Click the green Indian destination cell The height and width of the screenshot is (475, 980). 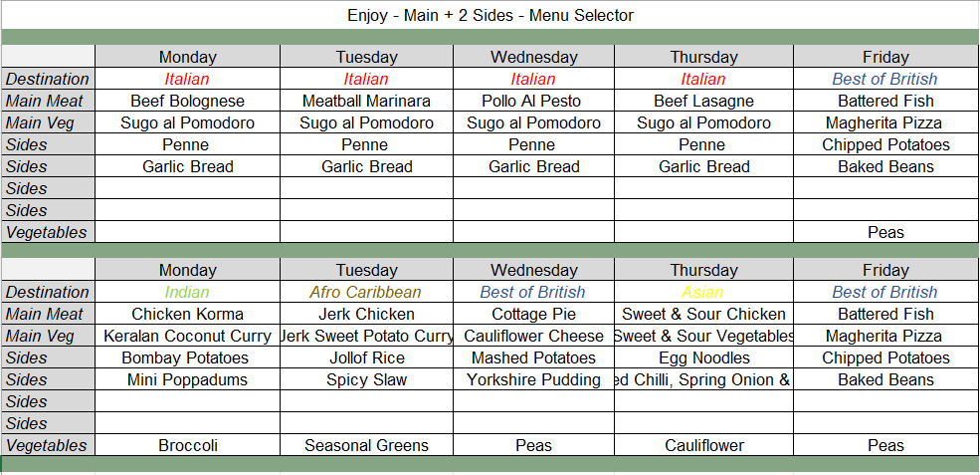(x=187, y=292)
